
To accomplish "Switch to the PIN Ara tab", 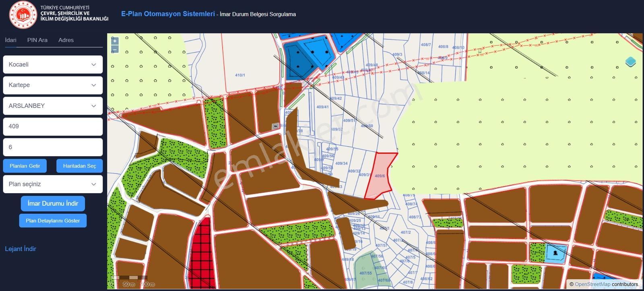I will tap(37, 40).
